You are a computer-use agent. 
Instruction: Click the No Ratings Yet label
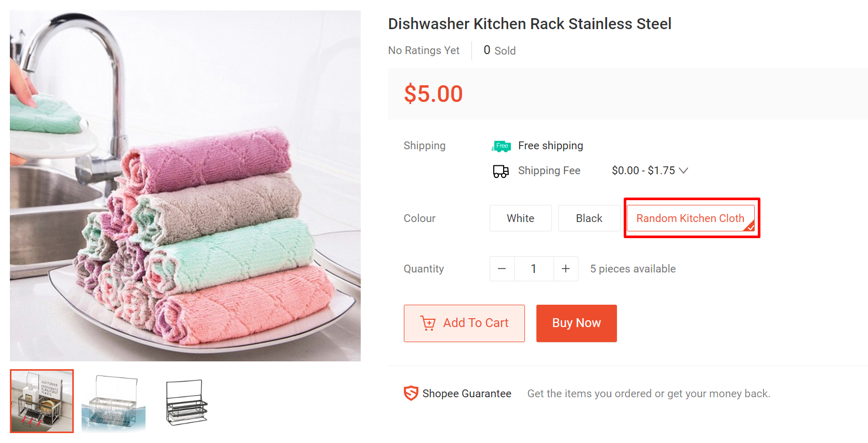click(x=424, y=50)
